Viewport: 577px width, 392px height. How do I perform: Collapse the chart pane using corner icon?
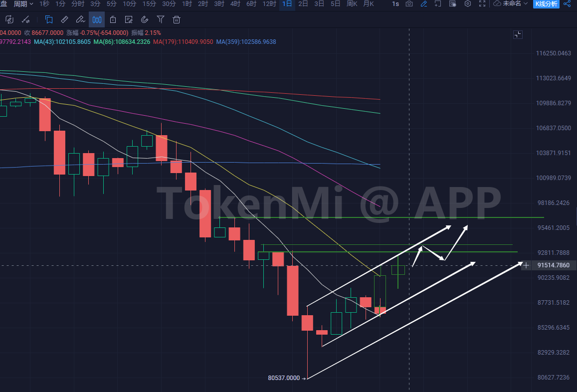pos(518,34)
